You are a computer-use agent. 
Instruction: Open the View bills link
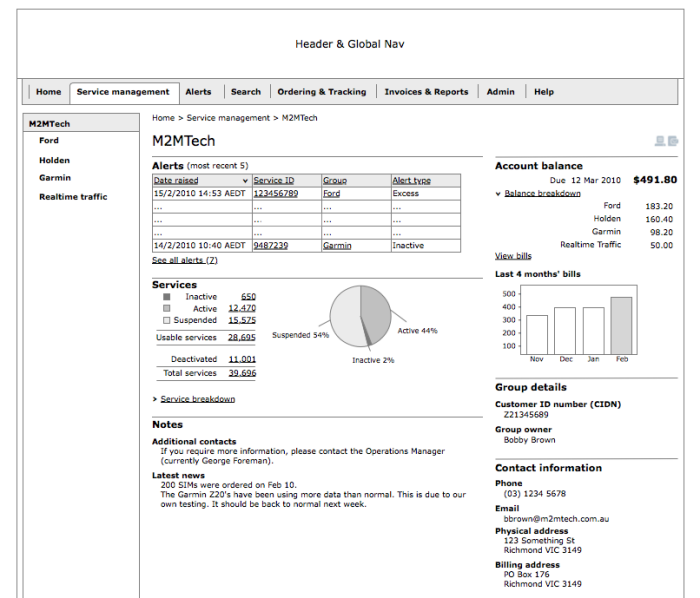(x=513, y=256)
